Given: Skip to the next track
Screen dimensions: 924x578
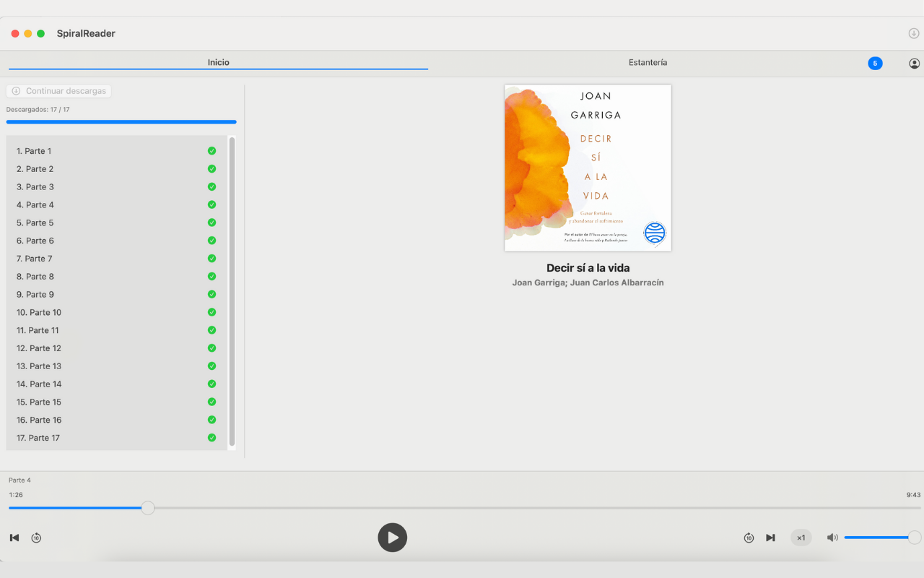Looking at the screenshot, I should tap(770, 538).
